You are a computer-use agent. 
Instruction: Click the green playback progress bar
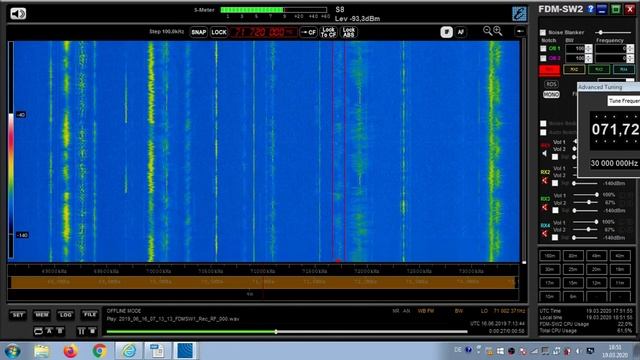click(287, 332)
